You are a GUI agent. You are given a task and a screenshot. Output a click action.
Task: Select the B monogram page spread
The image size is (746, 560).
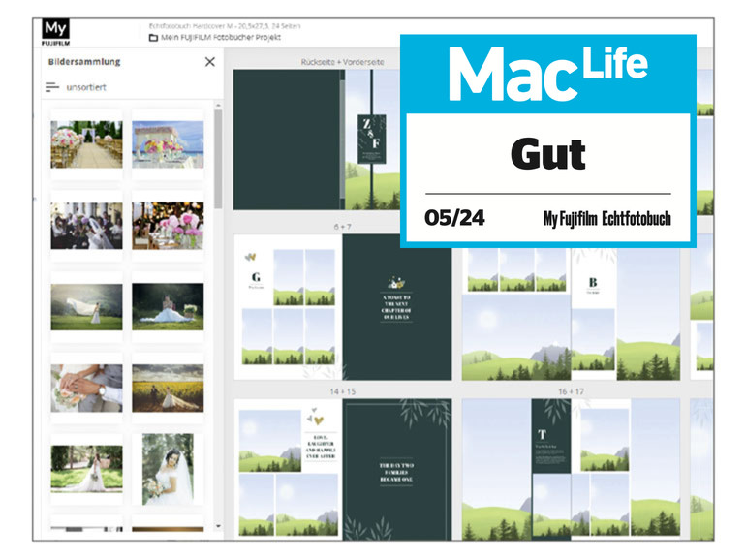[571, 314]
